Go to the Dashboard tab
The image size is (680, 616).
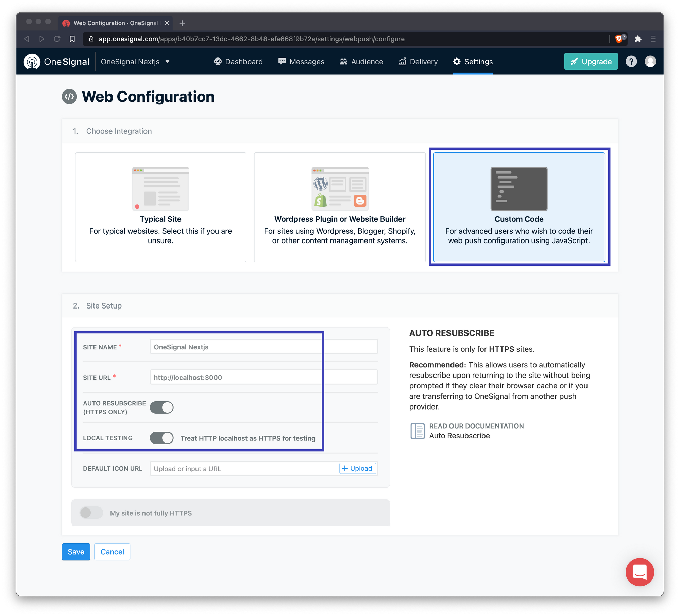tap(238, 62)
